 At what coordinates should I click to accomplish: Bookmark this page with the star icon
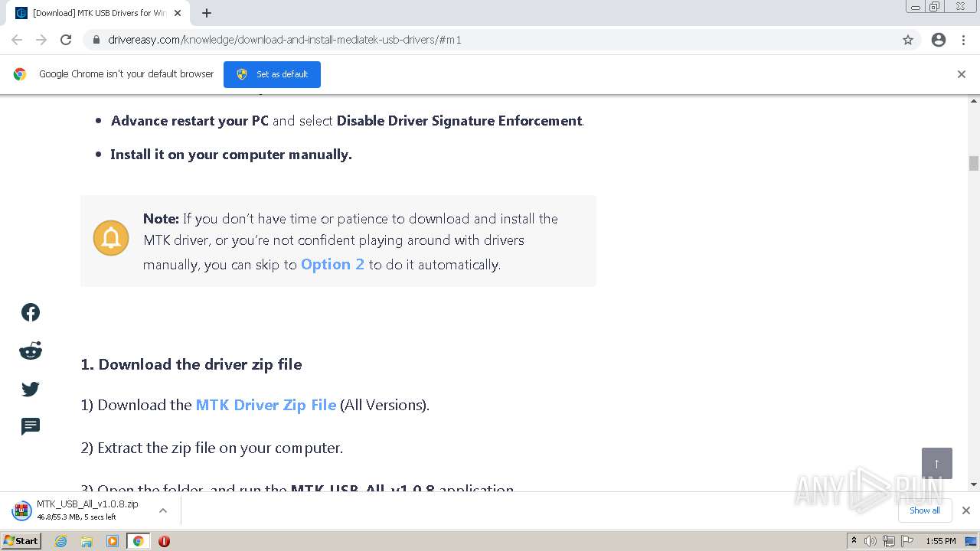pyautogui.click(x=908, y=40)
